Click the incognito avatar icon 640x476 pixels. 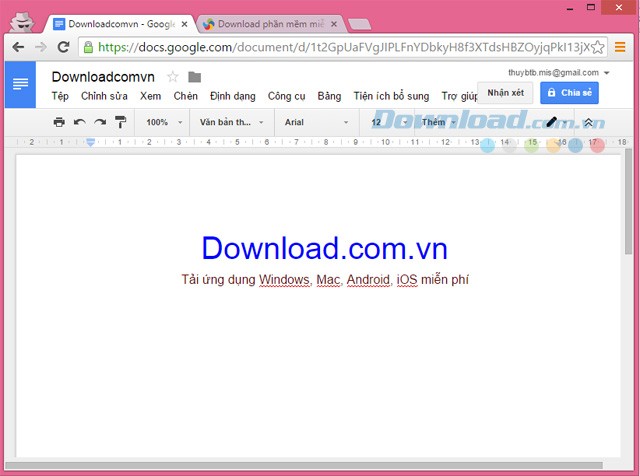point(20,22)
